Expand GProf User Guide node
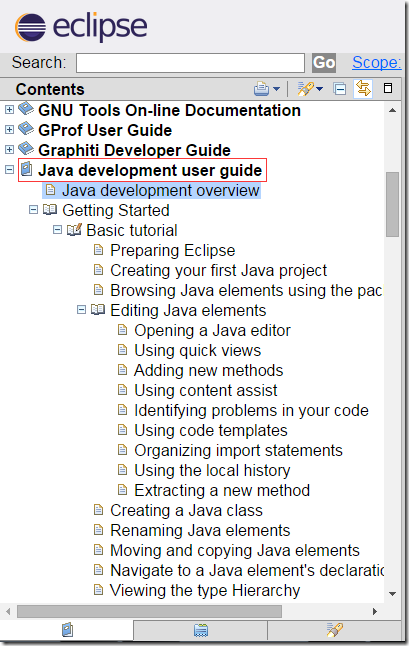 tap(9, 130)
